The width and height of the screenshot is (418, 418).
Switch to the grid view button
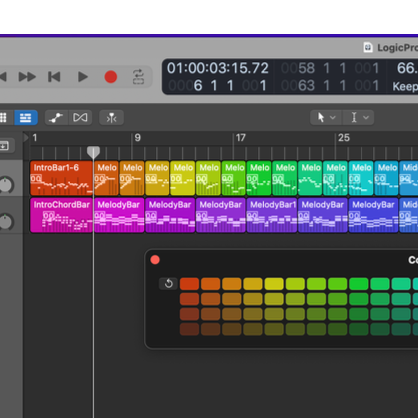pos(3,118)
